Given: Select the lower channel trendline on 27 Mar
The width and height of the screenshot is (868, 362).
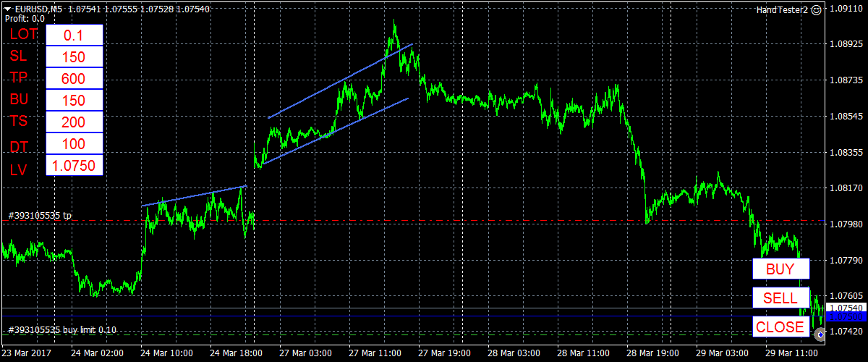Looking at the screenshot, I should 334,132.
